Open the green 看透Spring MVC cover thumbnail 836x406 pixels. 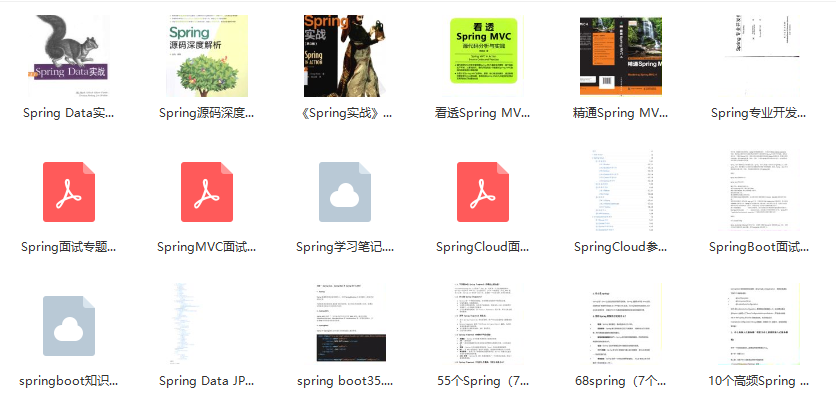[x=483, y=56]
